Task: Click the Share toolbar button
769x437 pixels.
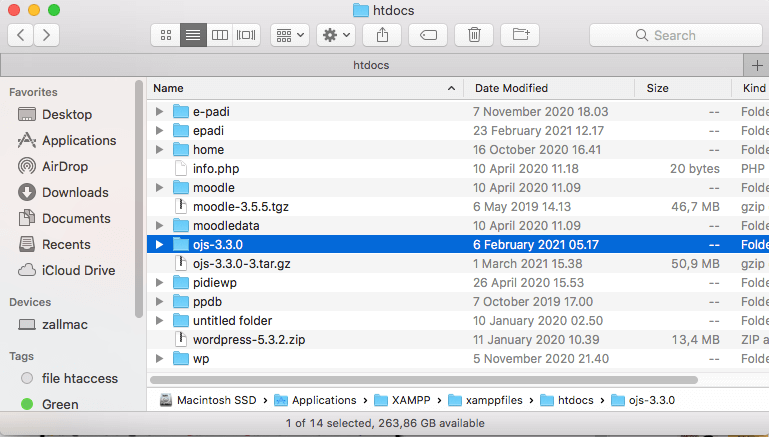Action: [x=382, y=35]
